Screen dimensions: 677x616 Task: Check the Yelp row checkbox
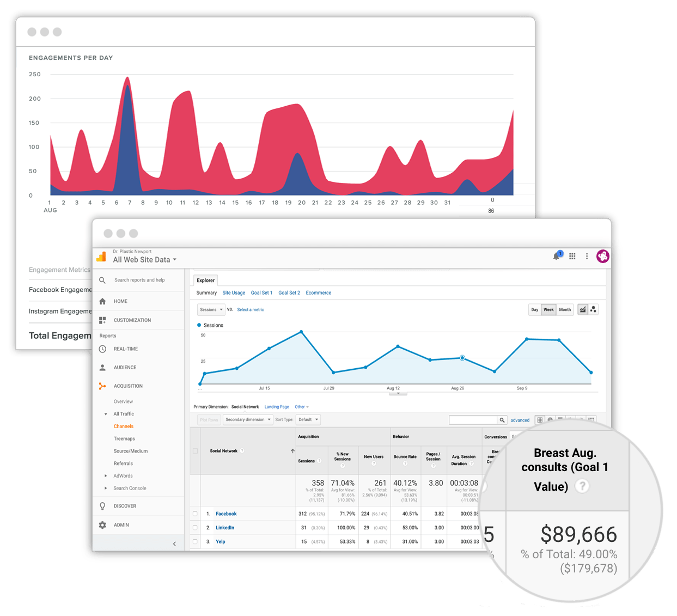pyautogui.click(x=195, y=541)
